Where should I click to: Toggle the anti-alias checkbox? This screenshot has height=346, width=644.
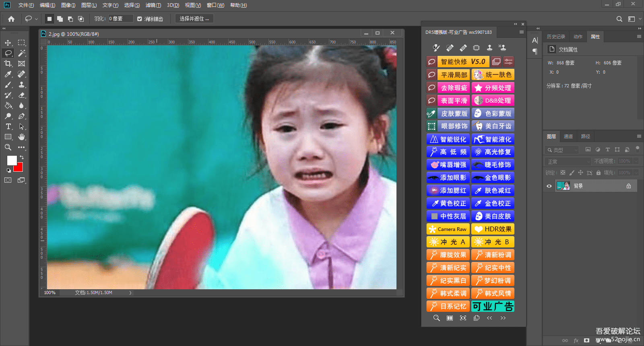tap(140, 19)
